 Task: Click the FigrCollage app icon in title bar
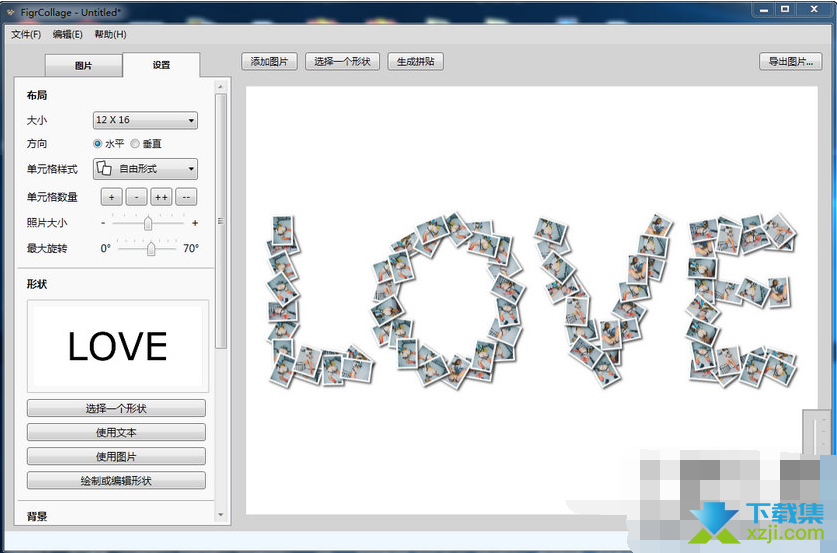(10, 12)
